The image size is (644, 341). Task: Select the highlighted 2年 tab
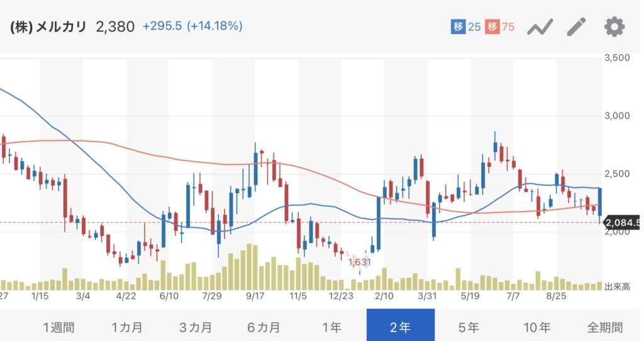[x=400, y=327]
